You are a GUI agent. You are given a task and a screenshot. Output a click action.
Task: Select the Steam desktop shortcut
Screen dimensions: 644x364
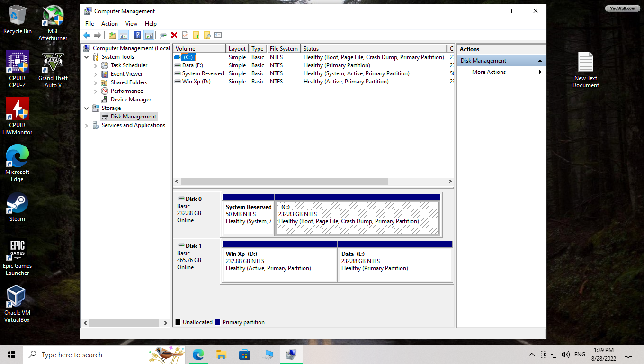click(18, 207)
